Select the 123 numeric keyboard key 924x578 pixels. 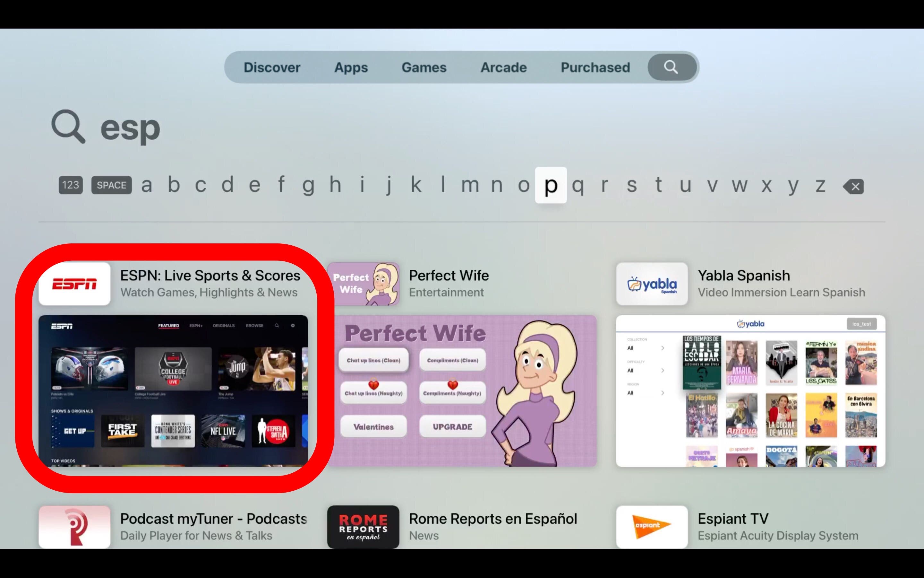click(71, 185)
